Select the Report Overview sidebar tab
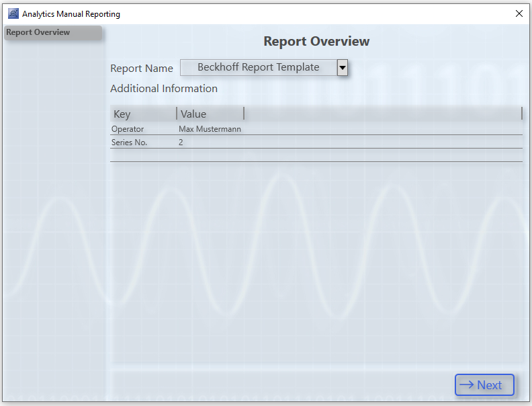Viewport: 532px width, 406px height. coord(53,32)
